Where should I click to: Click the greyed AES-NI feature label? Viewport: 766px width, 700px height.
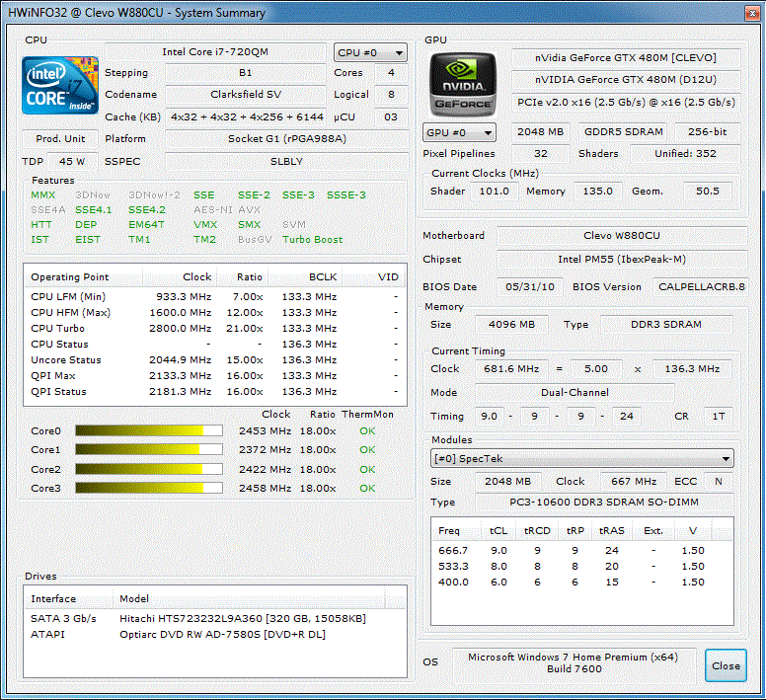[213, 210]
